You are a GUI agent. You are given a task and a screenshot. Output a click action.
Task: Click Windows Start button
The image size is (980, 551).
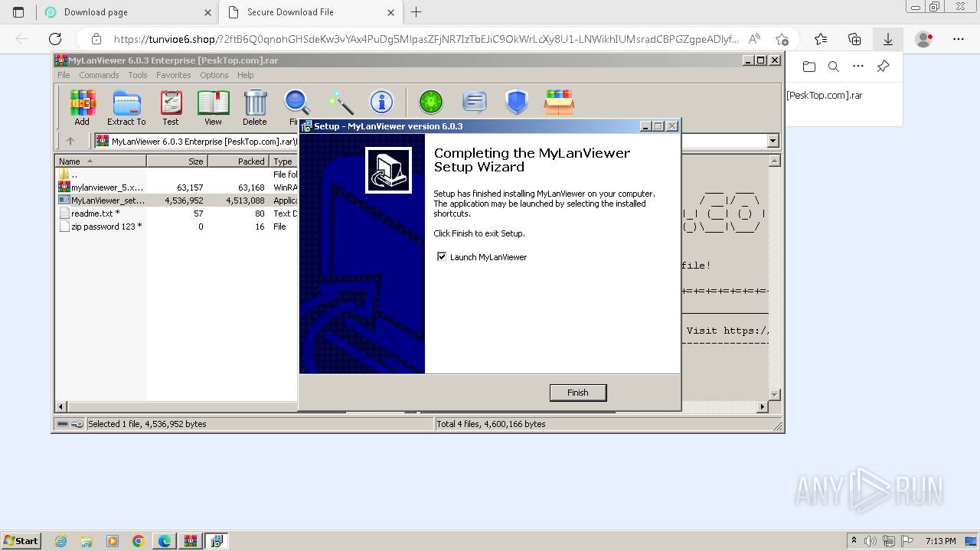point(21,540)
